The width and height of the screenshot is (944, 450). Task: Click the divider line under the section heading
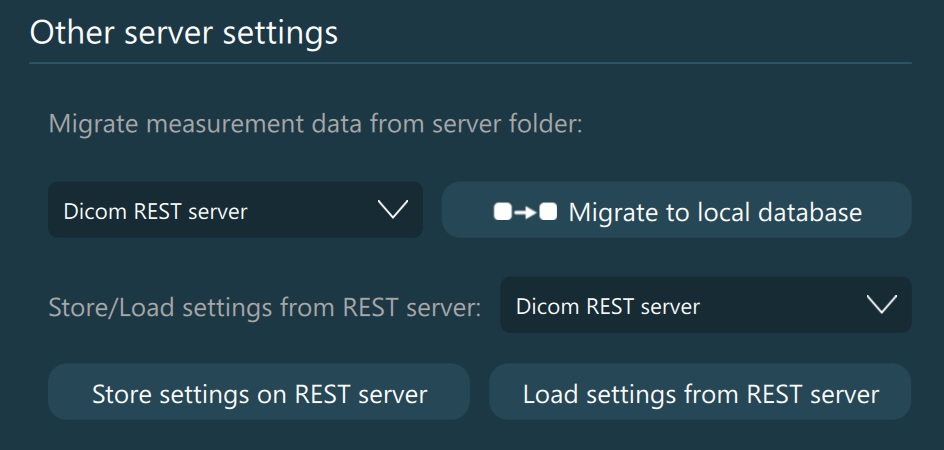point(470,63)
